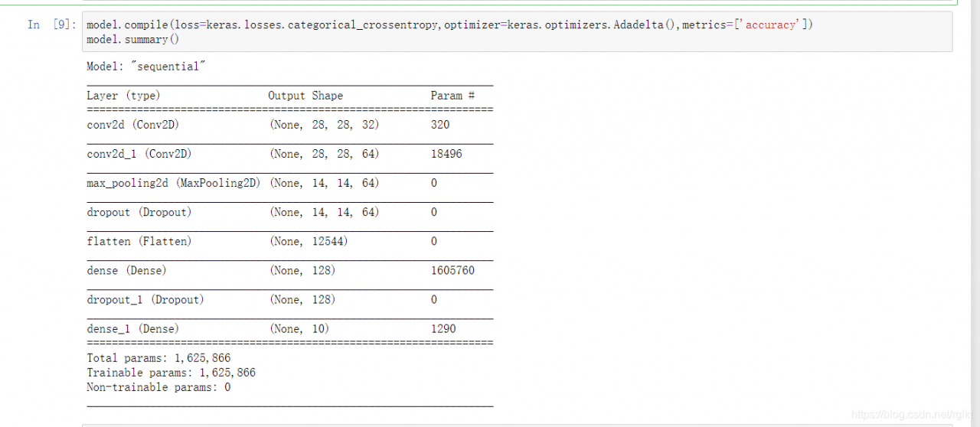Click the Output Shape column header
Screen dimensions: 980x427
305,96
